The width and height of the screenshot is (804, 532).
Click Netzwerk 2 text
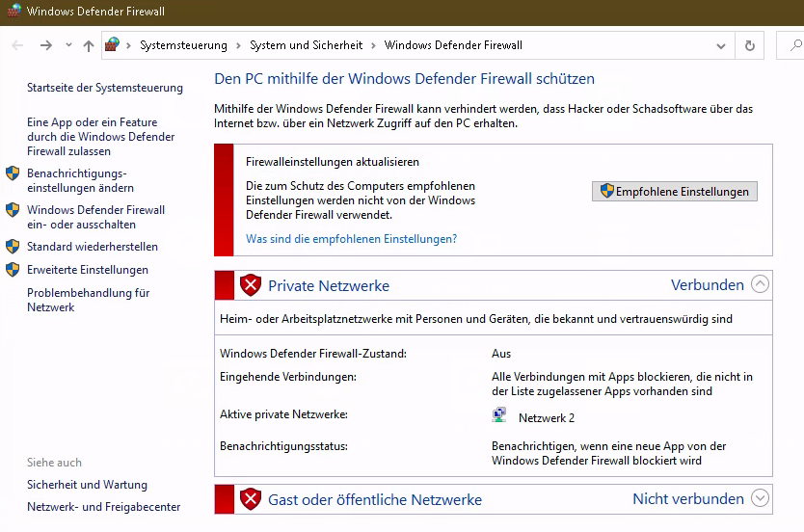[x=547, y=418]
